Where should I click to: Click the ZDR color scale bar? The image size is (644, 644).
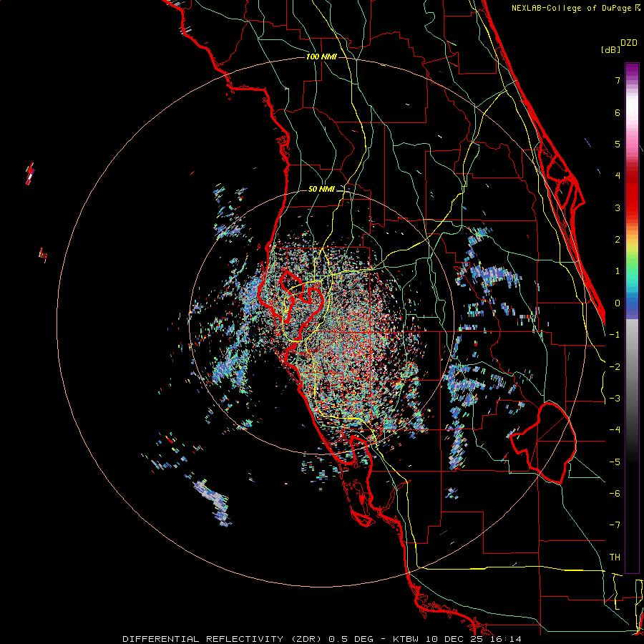tap(632, 318)
